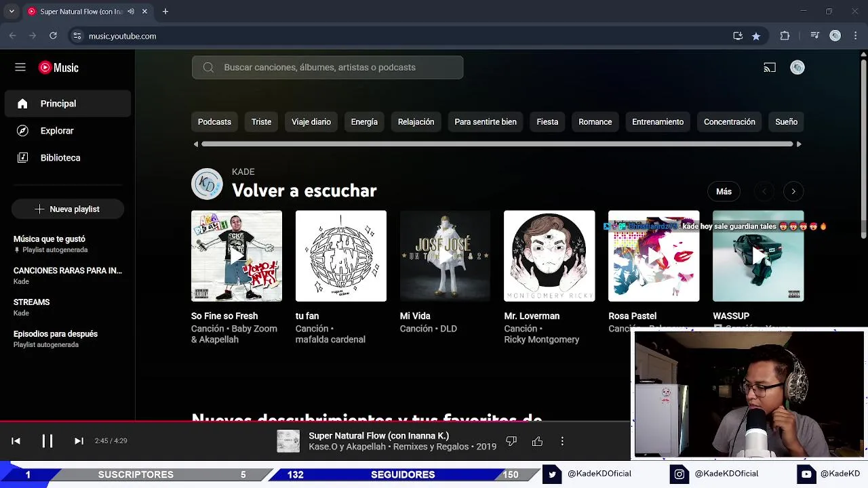This screenshot has width=868, height=488.
Task: Open Mr. Loverman cover art
Action: (549, 256)
